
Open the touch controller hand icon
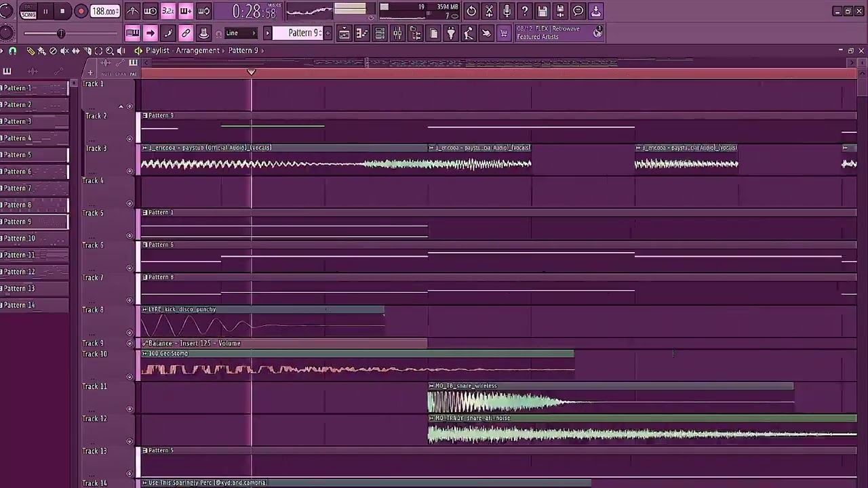click(486, 33)
